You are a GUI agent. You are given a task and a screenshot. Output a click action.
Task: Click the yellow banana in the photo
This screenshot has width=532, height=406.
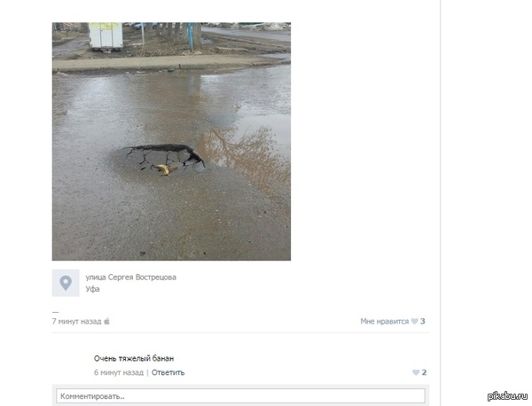coord(162,169)
